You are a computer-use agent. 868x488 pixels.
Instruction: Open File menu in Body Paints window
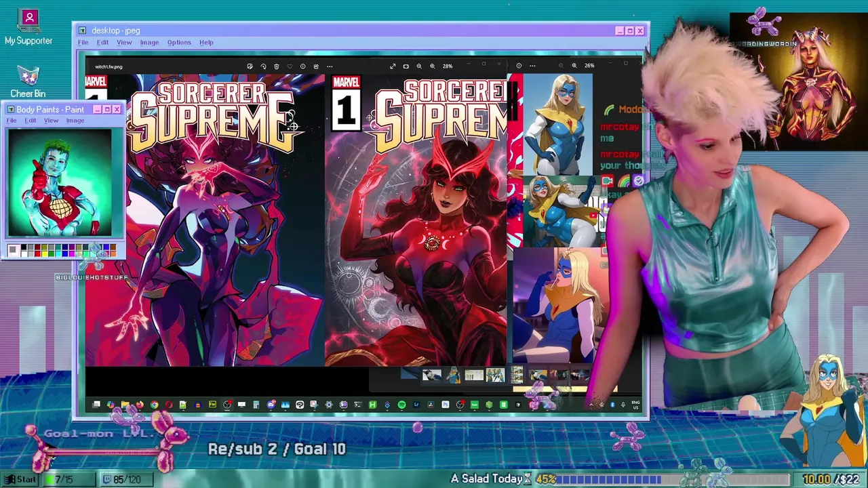12,121
